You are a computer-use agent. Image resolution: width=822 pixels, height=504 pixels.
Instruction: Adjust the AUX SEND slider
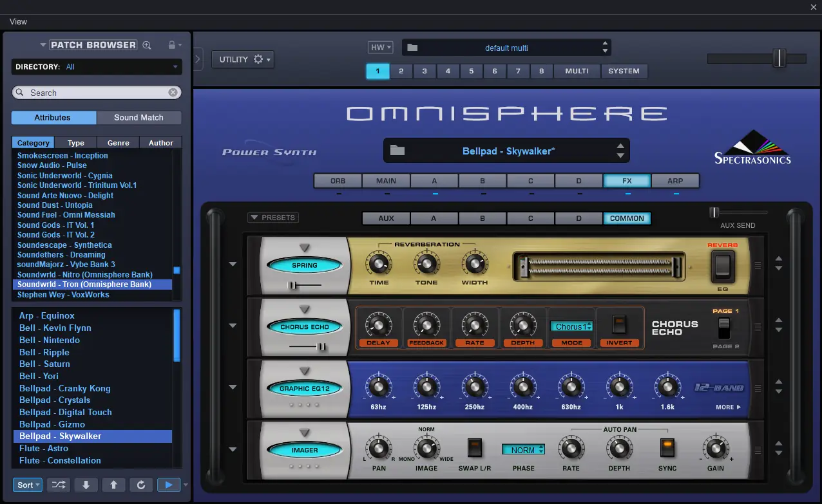[x=714, y=211]
